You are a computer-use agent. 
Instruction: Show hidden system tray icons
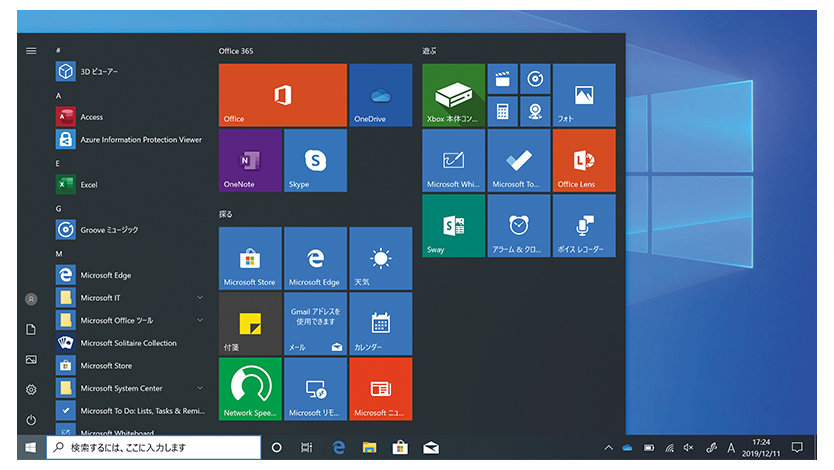pos(608,448)
